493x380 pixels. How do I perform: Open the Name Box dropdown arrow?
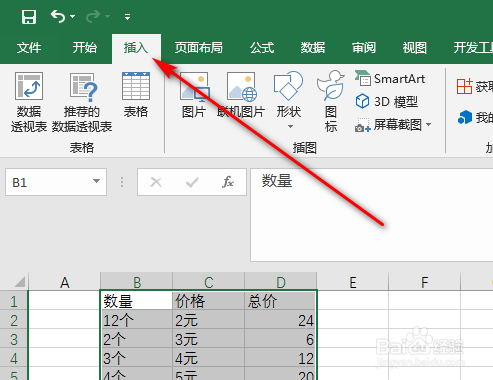coord(96,181)
